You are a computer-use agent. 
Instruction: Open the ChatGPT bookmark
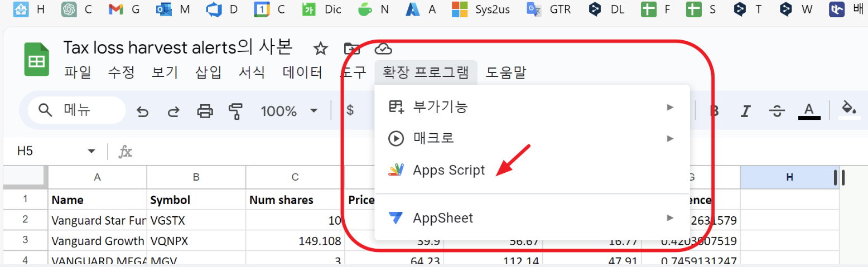77,9
